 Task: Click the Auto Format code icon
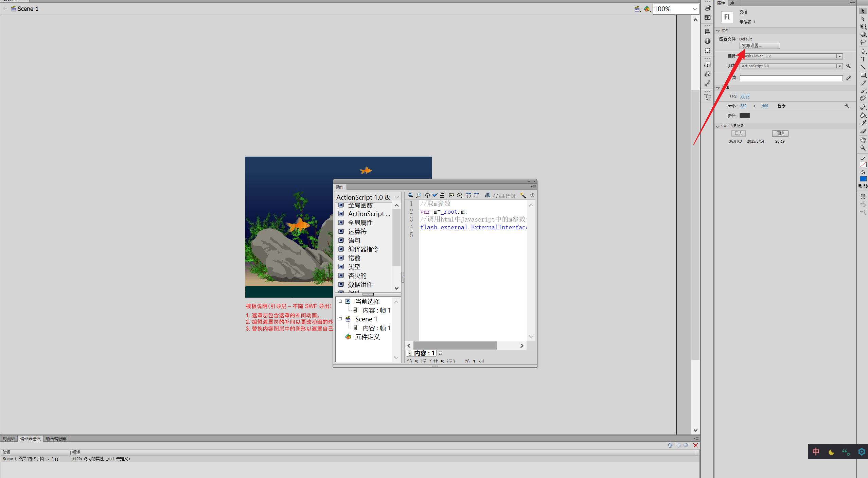point(442,195)
